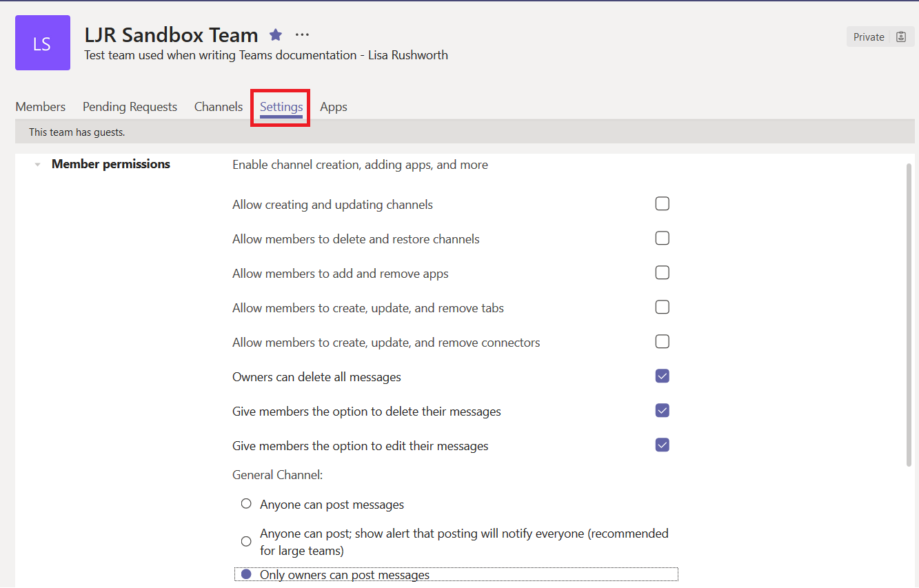Disable members' option to delete their messages
This screenshot has height=588, width=919.
pyautogui.click(x=663, y=411)
